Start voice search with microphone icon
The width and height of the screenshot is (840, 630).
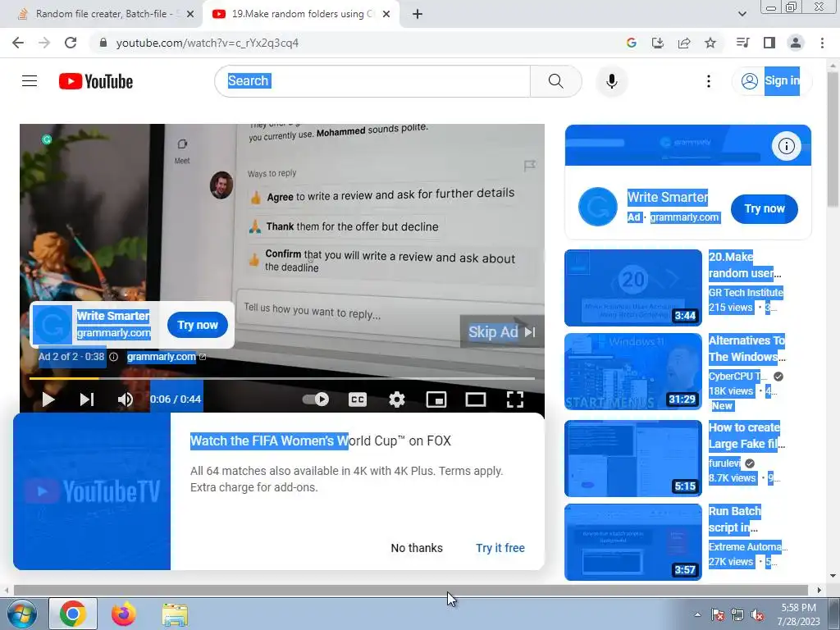(x=611, y=81)
